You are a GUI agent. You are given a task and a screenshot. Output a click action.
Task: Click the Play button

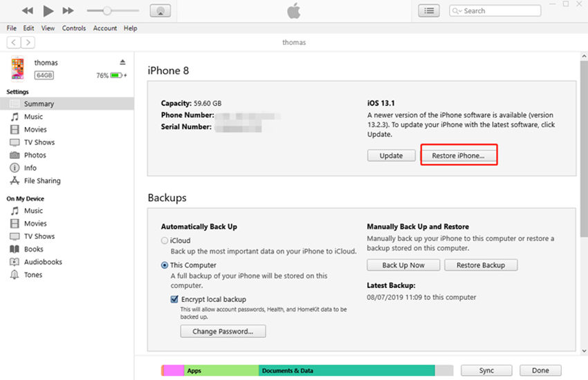tap(48, 11)
